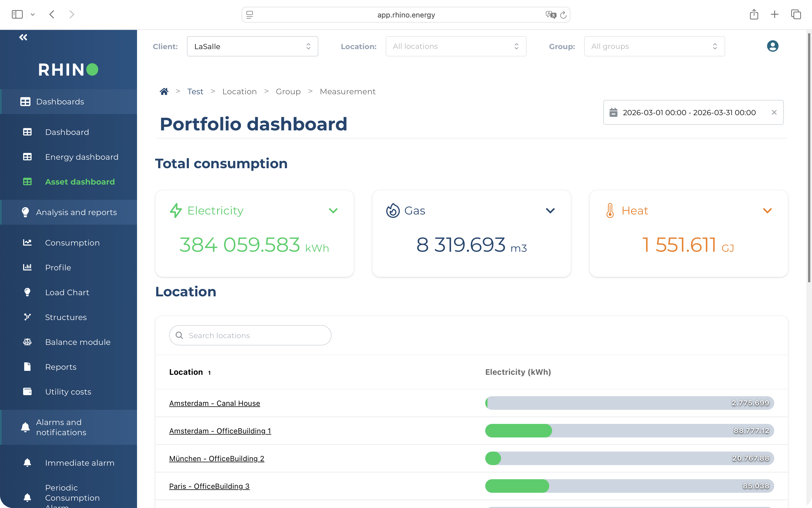The width and height of the screenshot is (812, 508).
Task: Click the Immediate alarm bell icon
Action: (27, 463)
